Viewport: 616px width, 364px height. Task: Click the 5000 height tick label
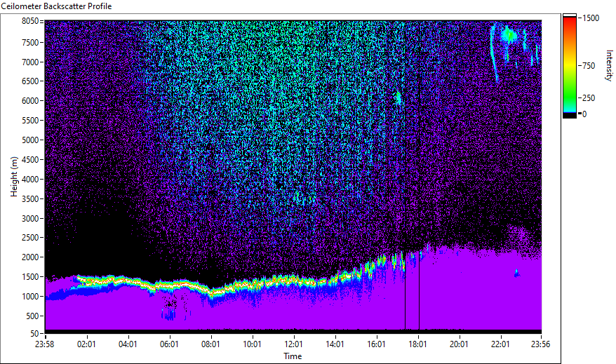30,140
